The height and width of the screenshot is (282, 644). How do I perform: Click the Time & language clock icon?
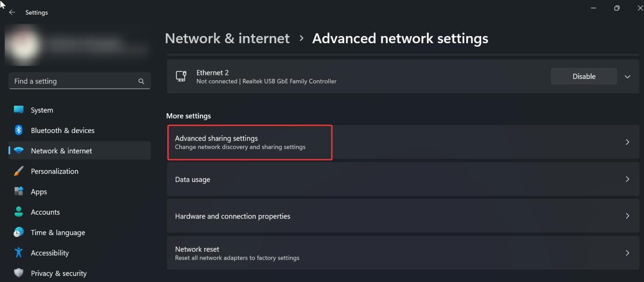18,232
